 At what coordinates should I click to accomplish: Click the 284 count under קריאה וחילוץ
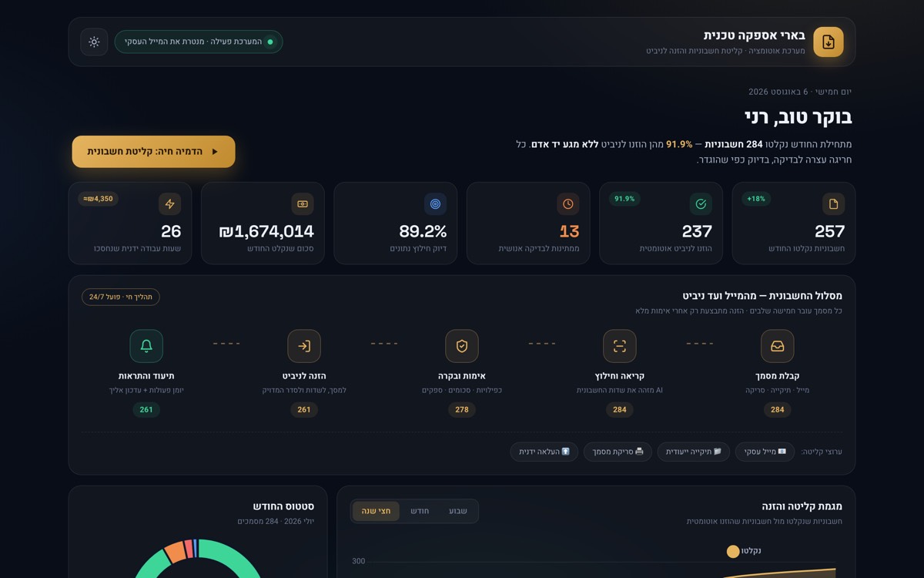pos(620,410)
